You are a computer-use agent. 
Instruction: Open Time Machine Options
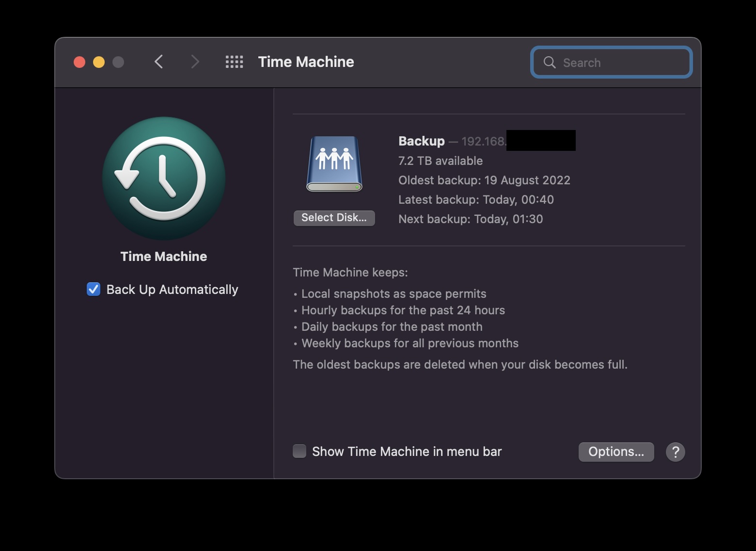(616, 452)
